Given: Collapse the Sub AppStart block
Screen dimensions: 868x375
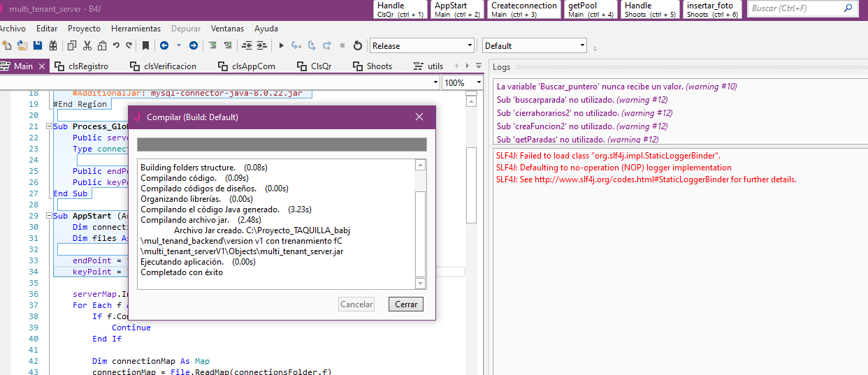Looking at the screenshot, I should [x=48, y=216].
